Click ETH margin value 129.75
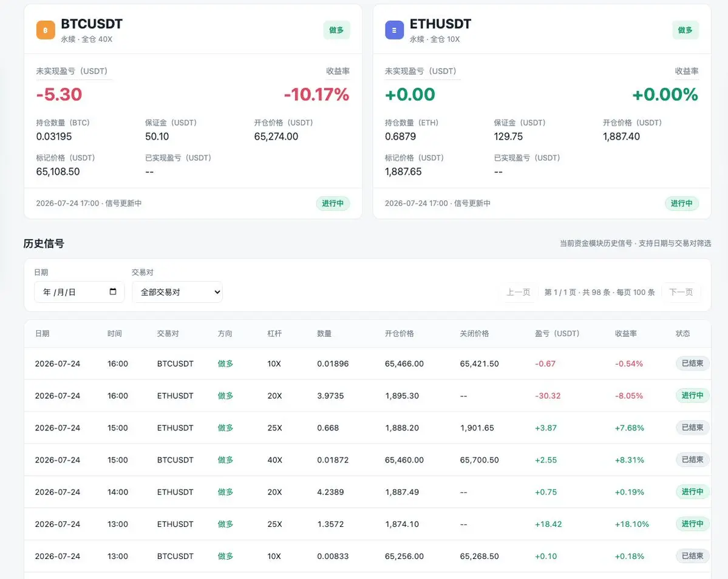Screen dimensions: 728x579 point(508,137)
